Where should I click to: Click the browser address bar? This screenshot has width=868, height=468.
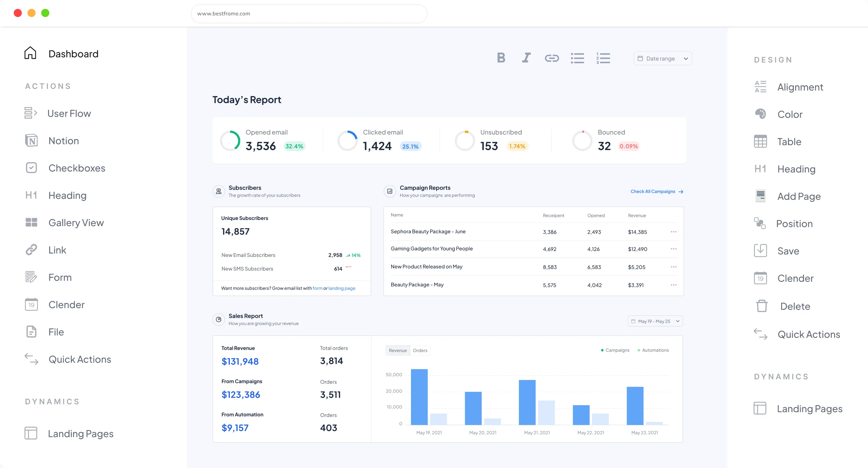309,13
